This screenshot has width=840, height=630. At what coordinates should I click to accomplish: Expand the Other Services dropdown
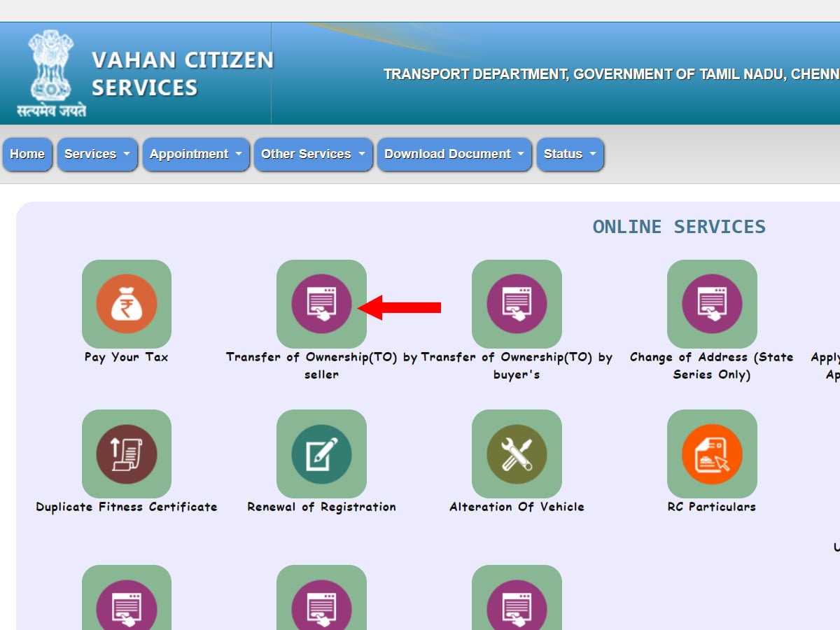(312, 154)
